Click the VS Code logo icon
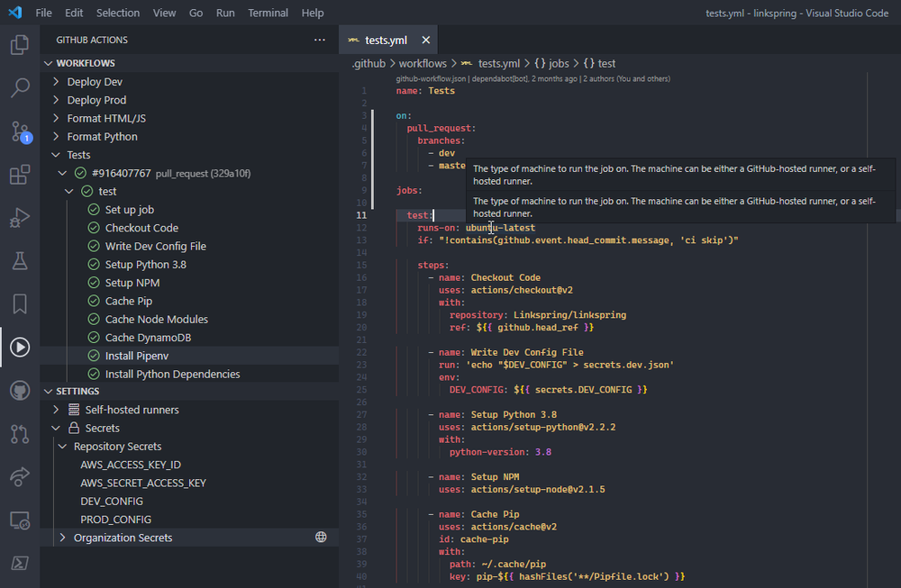901x588 pixels. [x=15, y=12]
